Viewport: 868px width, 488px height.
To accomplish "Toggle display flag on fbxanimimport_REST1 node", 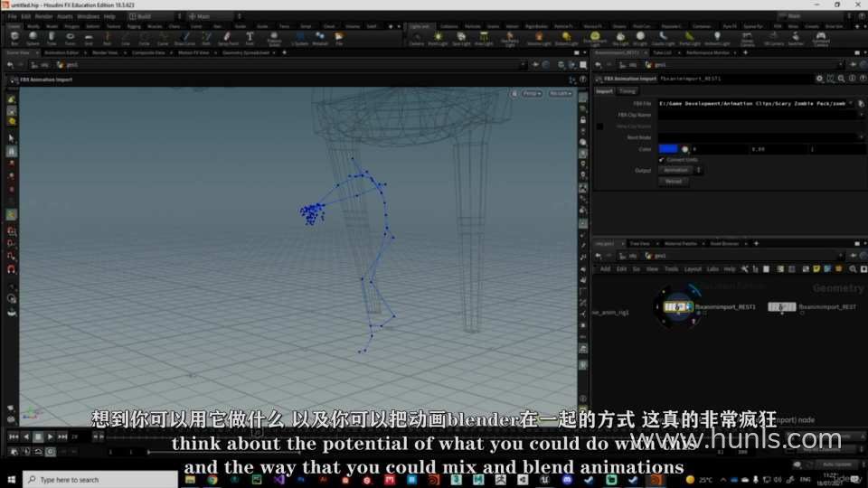I will [x=689, y=306].
